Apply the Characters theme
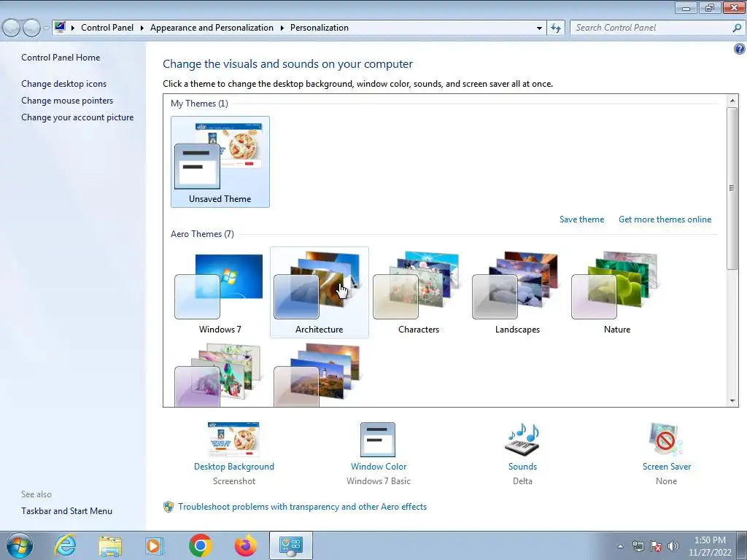This screenshot has height=560, width=747. click(418, 292)
